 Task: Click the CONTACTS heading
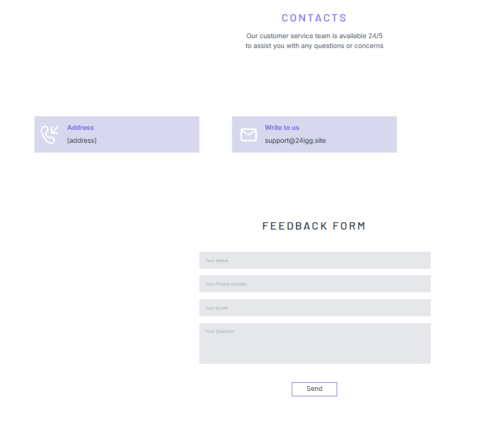(314, 18)
